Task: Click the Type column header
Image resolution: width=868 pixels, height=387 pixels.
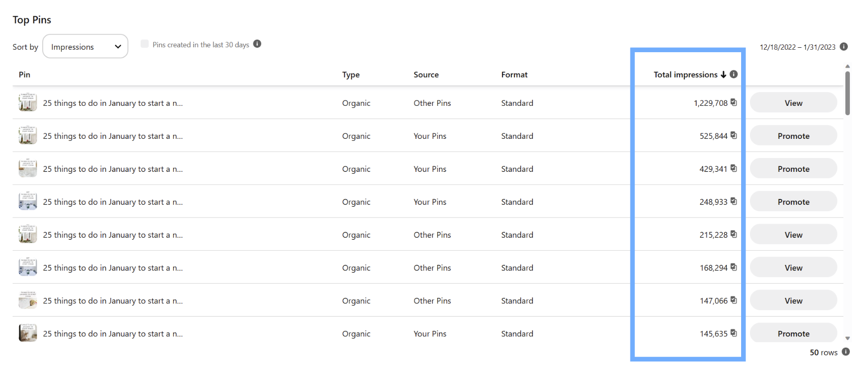Action: [x=351, y=75]
